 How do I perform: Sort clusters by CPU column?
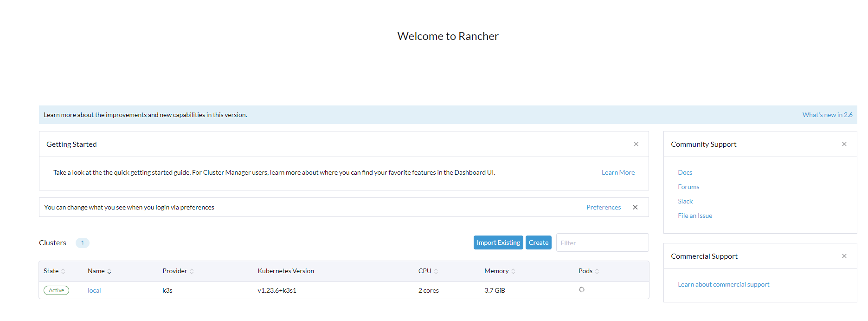428,271
